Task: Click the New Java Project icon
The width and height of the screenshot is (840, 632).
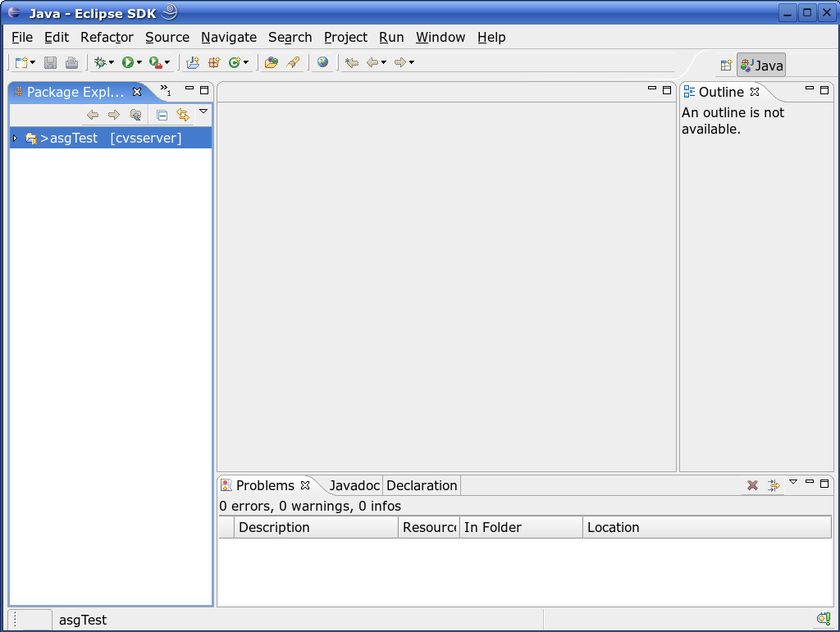Action: 193,62
